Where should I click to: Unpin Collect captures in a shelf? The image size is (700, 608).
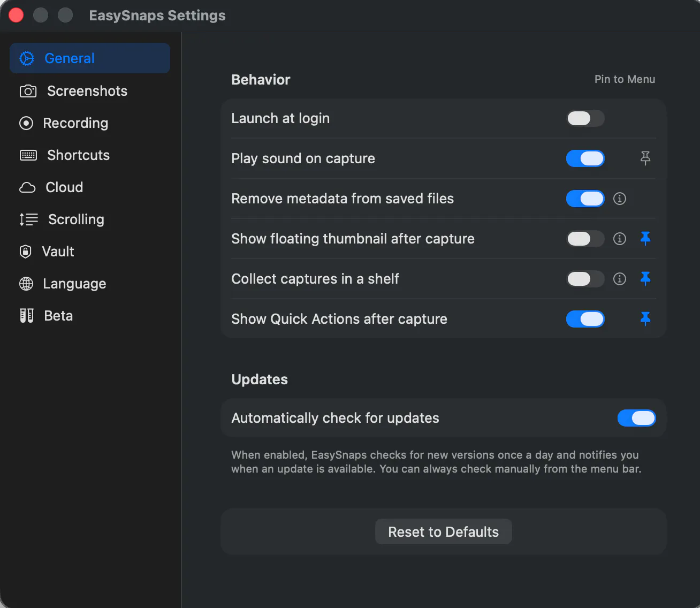coord(645,278)
